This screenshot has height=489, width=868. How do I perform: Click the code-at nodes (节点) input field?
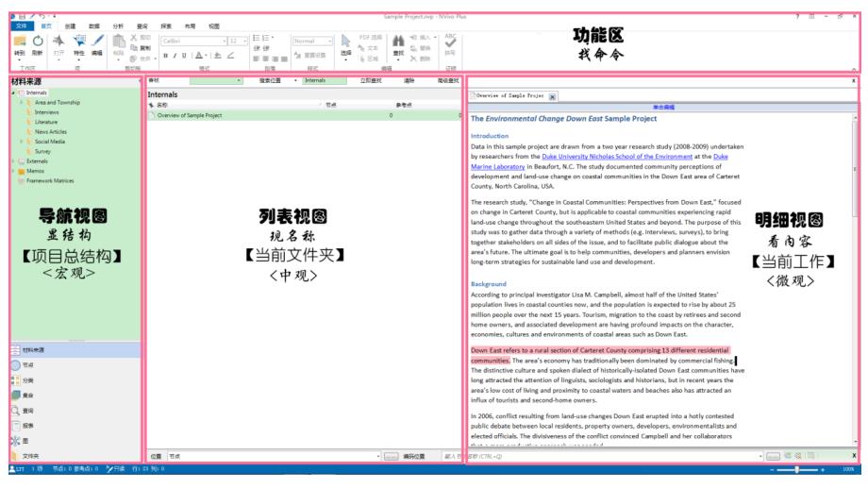(274, 456)
